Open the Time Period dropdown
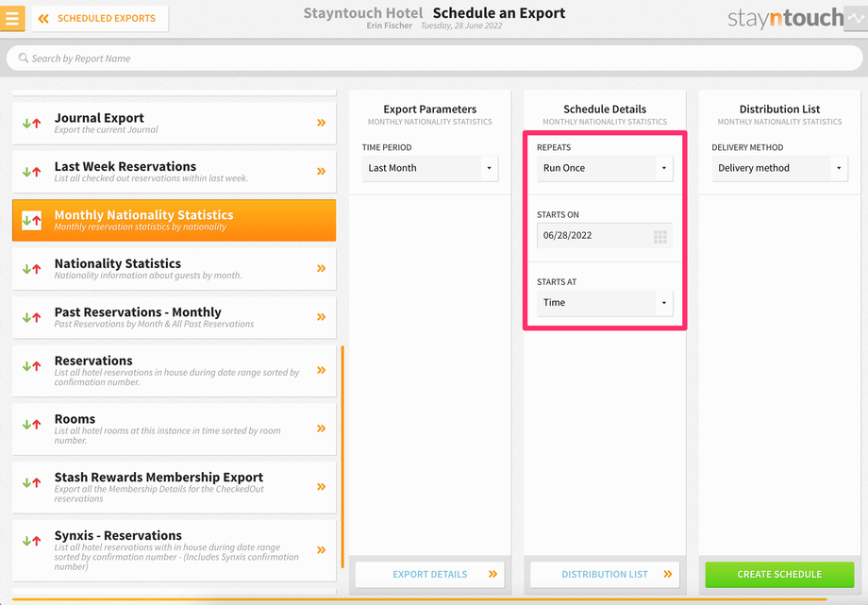This screenshot has width=868, height=605. (x=430, y=168)
